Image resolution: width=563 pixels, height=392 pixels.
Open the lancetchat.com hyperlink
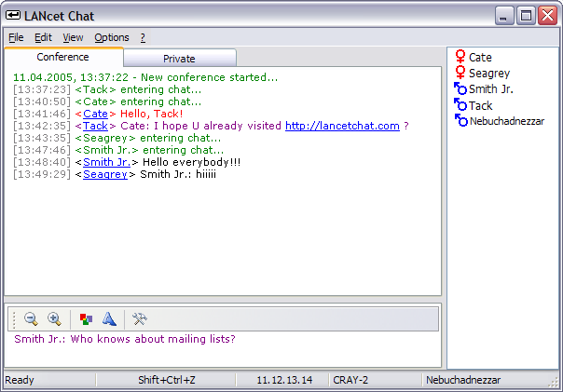342,126
